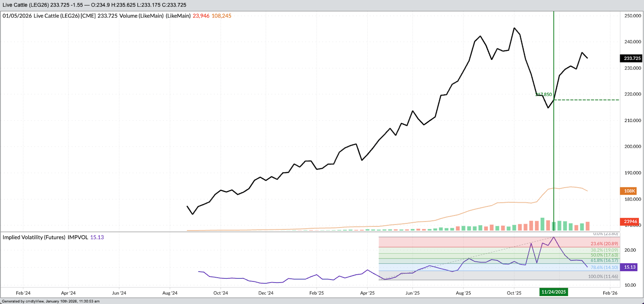This screenshot has height=304, width=644.
Task: Select the 23.6% (20.89) Fibonacci level
Action: [x=604, y=244]
